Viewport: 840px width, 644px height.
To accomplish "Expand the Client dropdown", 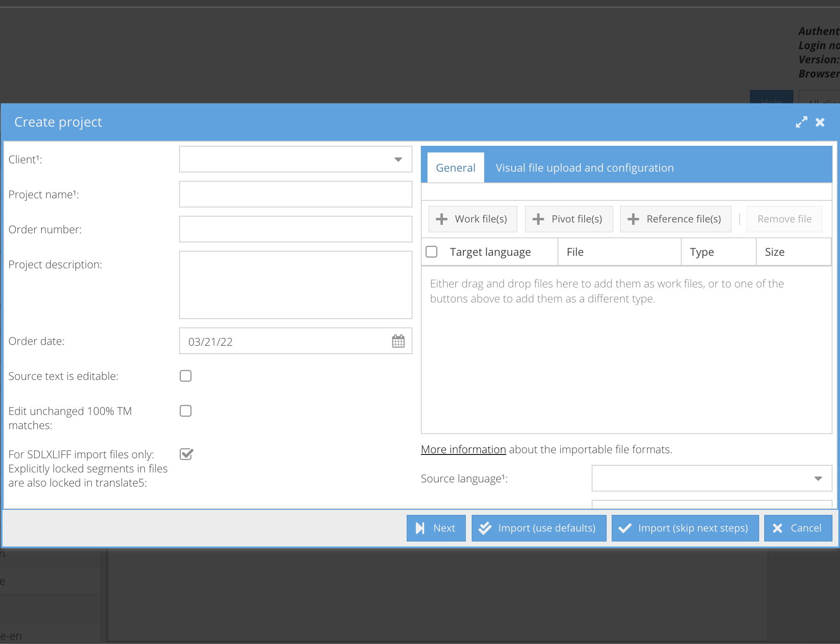I will [398, 160].
